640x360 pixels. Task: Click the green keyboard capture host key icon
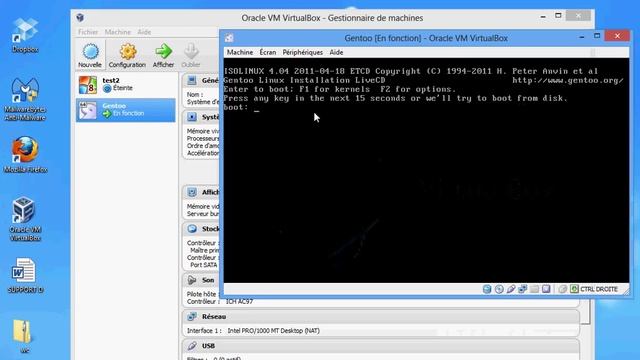coord(574,289)
